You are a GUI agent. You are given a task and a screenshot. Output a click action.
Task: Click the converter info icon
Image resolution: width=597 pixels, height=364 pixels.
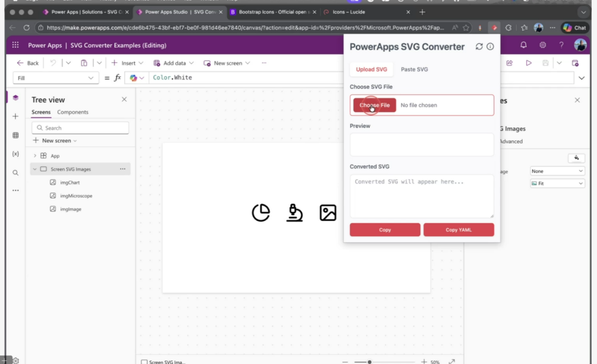tap(490, 47)
